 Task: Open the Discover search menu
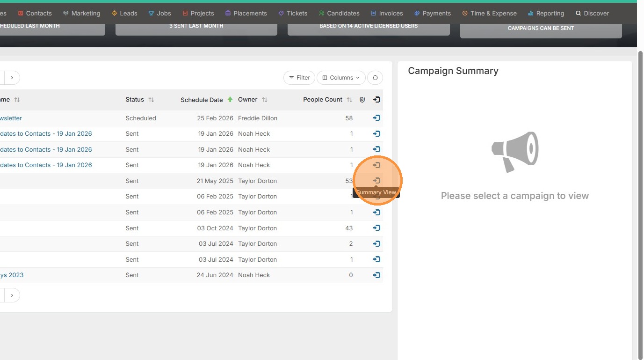coord(593,13)
